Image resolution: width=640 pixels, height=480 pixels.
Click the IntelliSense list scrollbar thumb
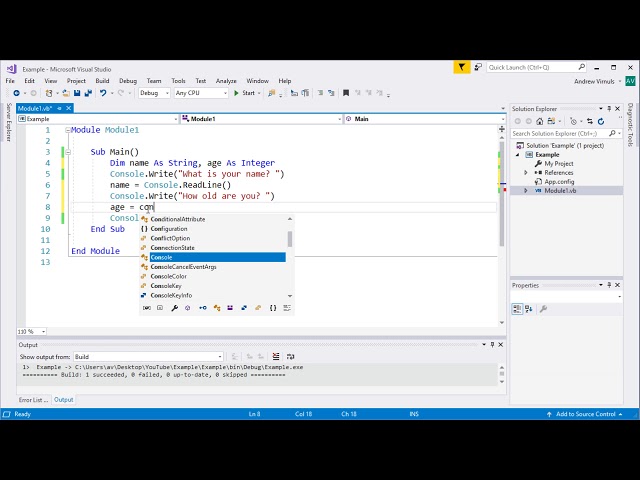(x=290, y=239)
